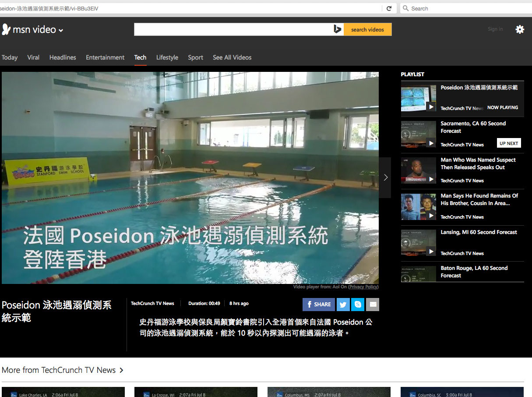Advance to next video with right chevron

[385, 177]
